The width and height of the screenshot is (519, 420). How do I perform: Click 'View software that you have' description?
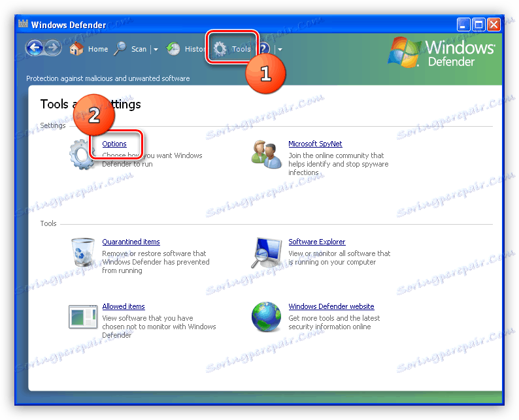(x=148, y=318)
